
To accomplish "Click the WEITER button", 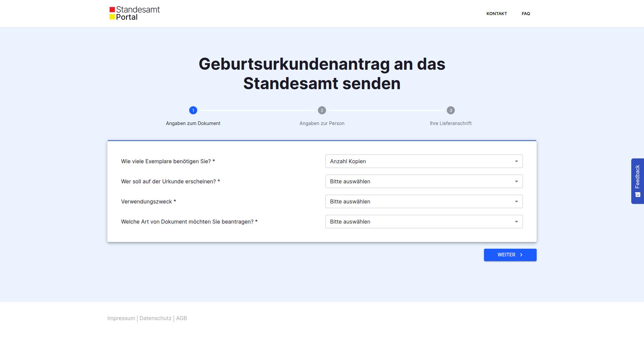I will (510, 255).
